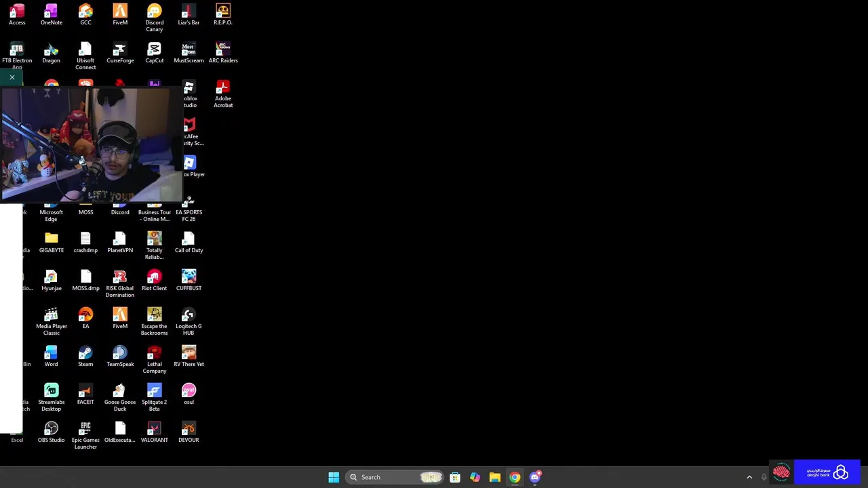The width and height of the screenshot is (868, 488).
Task: Open Riot Client desktop icon
Action: point(154,280)
